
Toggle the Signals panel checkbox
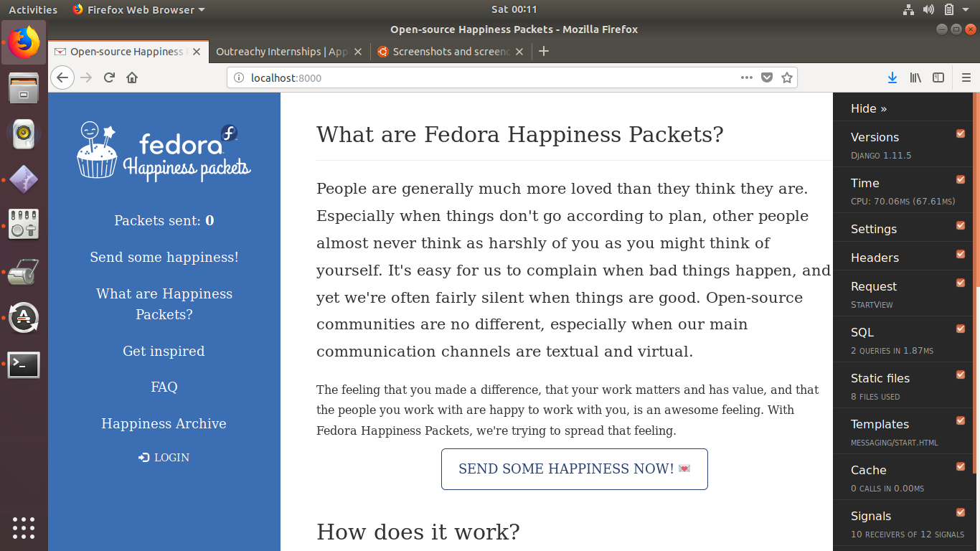[x=961, y=512]
